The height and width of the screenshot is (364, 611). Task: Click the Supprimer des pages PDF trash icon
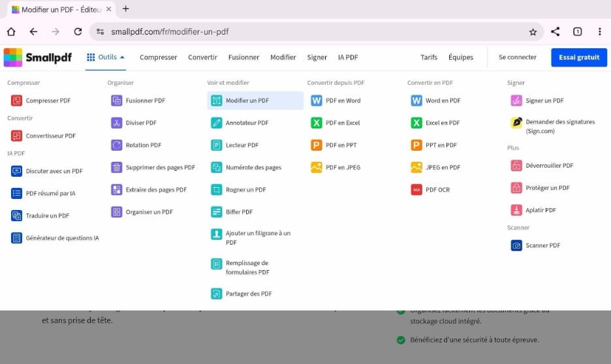[116, 168]
